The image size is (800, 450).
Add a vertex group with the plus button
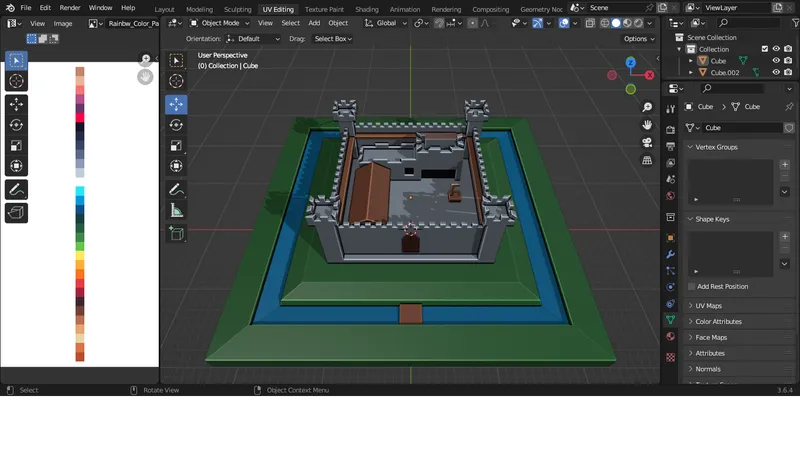coord(785,165)
